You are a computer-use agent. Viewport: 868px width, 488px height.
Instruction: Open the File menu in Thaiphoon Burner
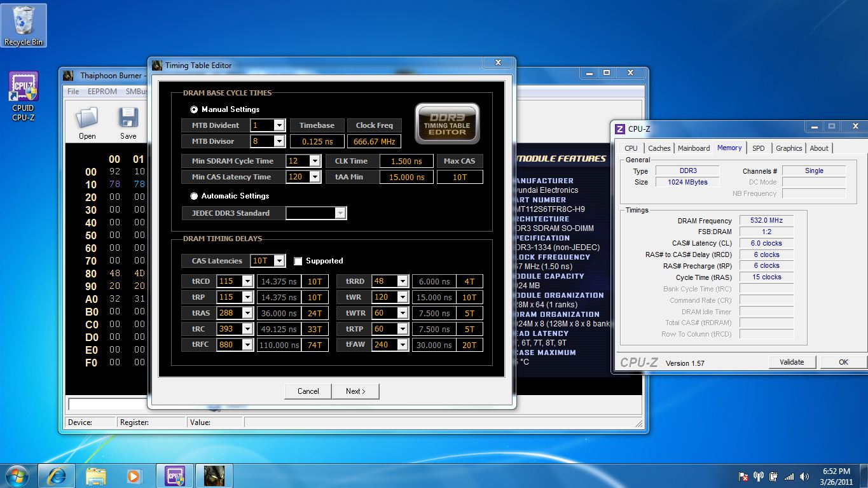click(x=73, y=92)
